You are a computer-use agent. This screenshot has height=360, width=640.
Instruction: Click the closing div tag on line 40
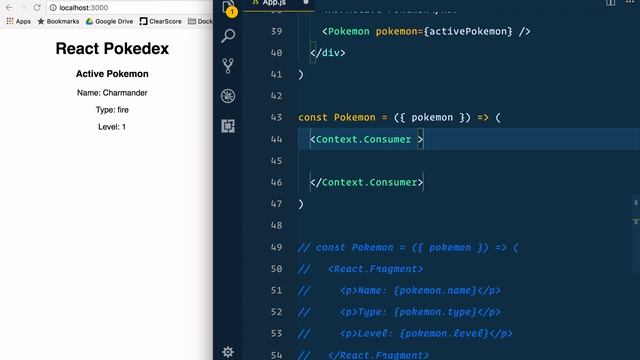(x=328, y=53)
